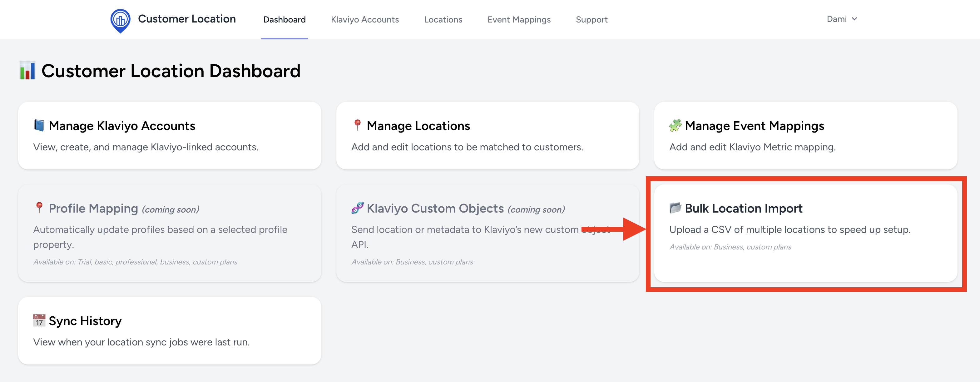Click the calendar Sync History icon
This screenshot has width=980, height=382.
39,321
